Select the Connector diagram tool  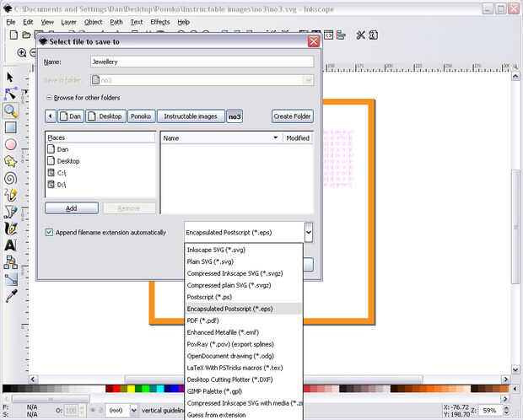[x=11, y=262]
